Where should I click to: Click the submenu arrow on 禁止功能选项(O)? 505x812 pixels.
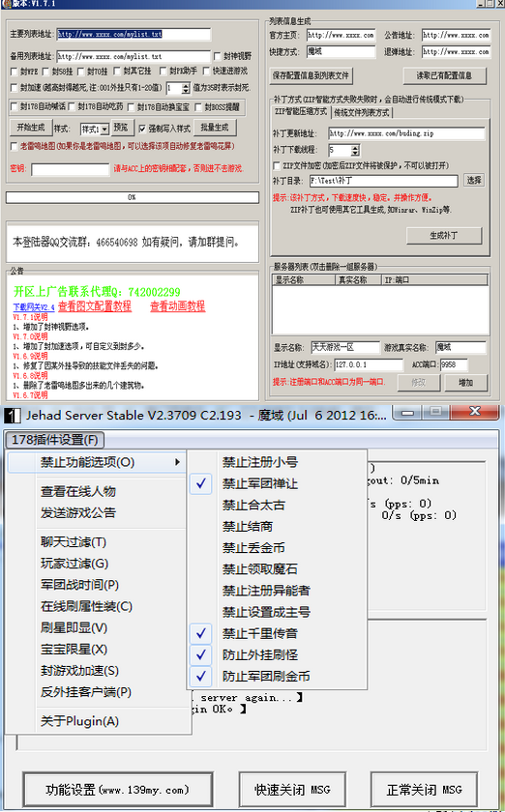(x=177, y=462)
